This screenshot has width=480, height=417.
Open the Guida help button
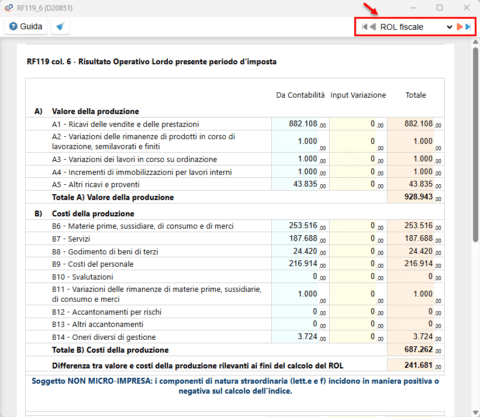tap(26, 26)
